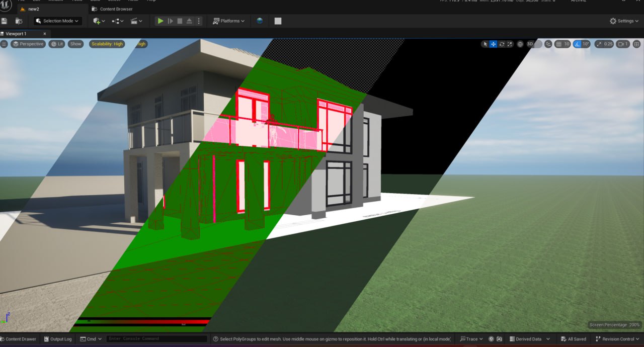Click the trace snapshot icon
This screenshot has width=644, height=347.
499,339
